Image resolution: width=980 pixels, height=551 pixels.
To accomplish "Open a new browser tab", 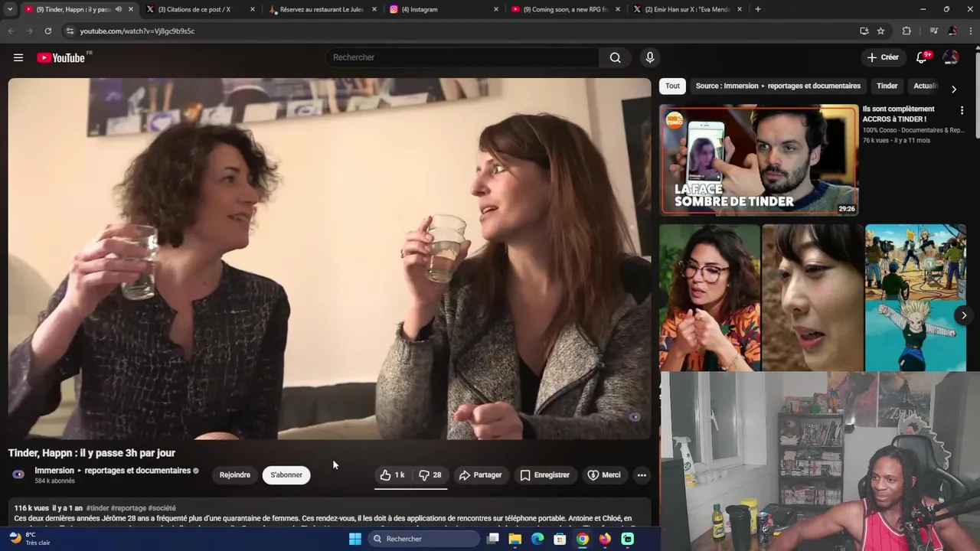I will [758, 9].
